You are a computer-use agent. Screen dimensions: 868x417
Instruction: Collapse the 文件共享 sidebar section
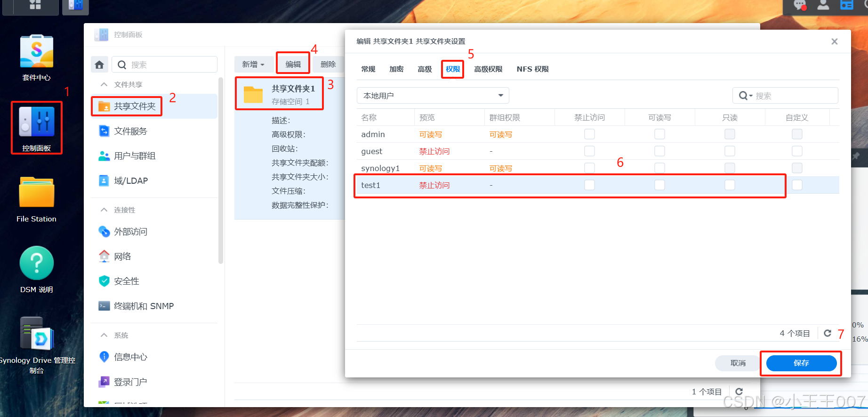click(x=104, y=84)
